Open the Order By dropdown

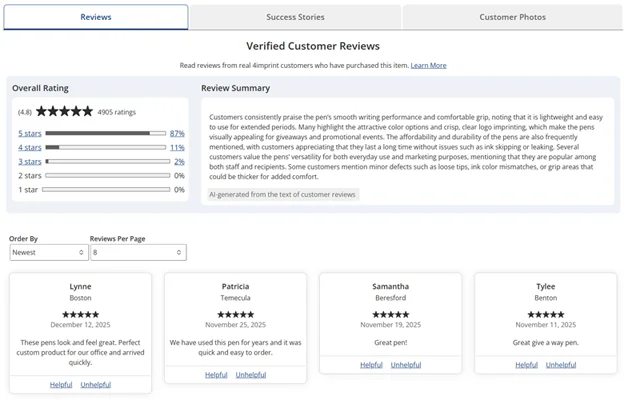(x=49, y=253)
